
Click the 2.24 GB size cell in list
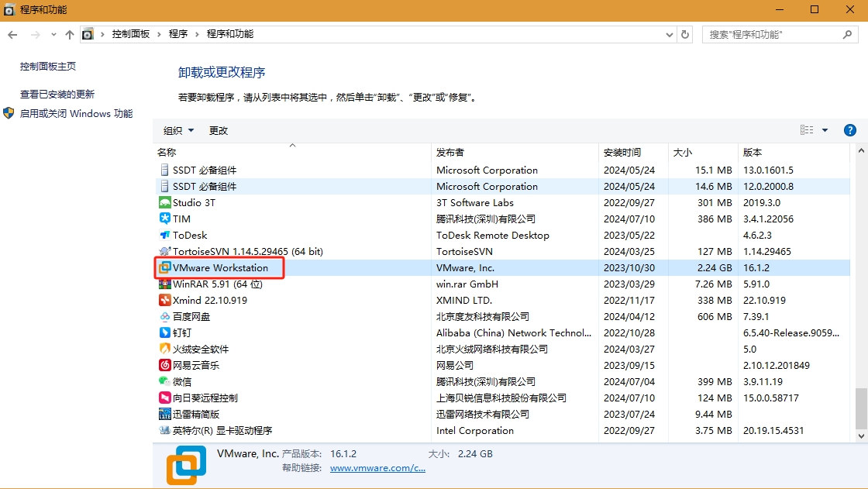pos(715,268)
